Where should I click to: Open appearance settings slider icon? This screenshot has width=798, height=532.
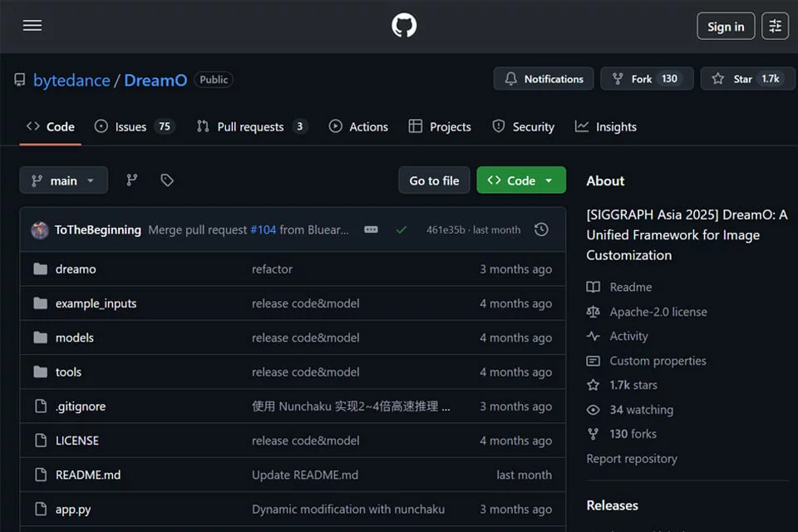(x=775, y=26)
